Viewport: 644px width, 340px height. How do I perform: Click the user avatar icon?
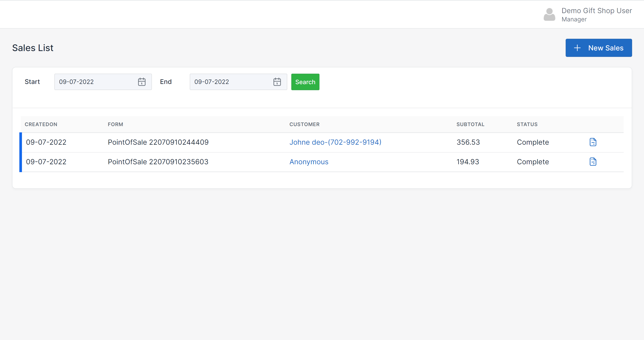(x=549, y=15)
